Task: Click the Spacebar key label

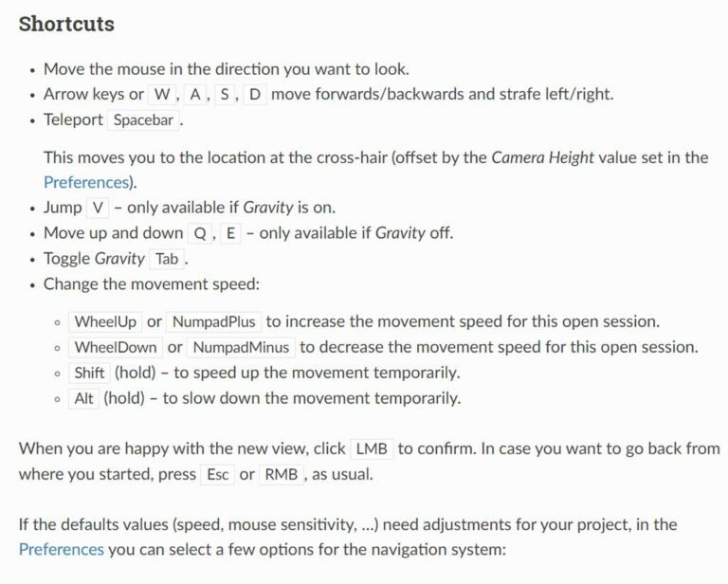Action: click(x=144, y=120)
